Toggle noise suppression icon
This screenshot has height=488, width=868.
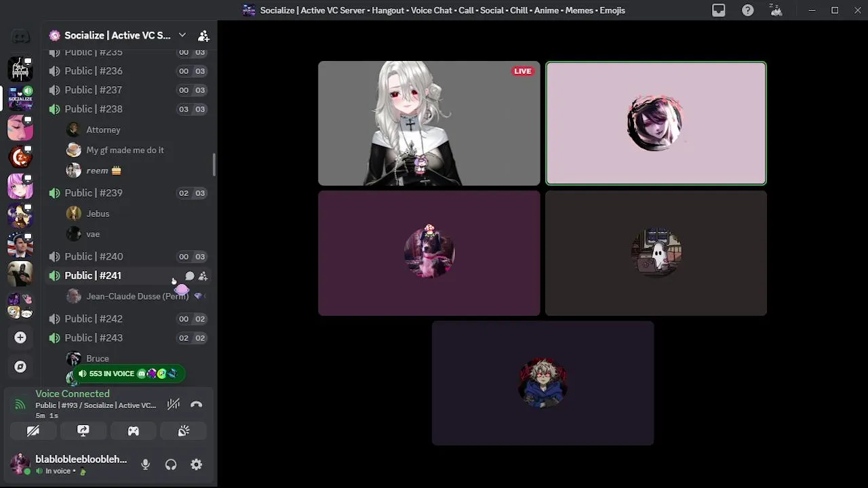pyautogui.click(x=174, y=405)
